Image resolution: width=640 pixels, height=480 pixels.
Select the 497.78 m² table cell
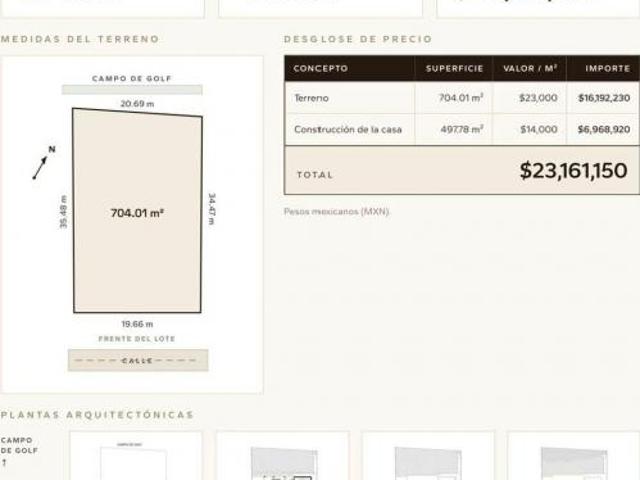[x=462, y=129]
